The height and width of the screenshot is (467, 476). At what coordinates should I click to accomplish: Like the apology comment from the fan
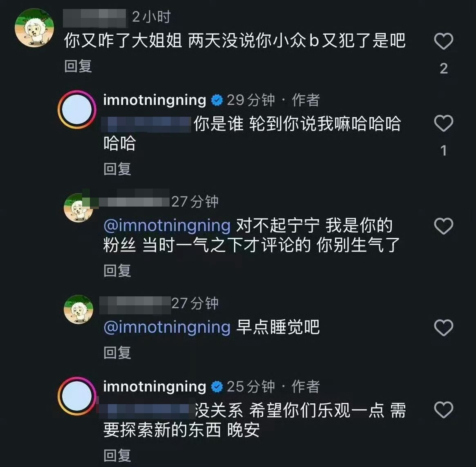[444, 226]
